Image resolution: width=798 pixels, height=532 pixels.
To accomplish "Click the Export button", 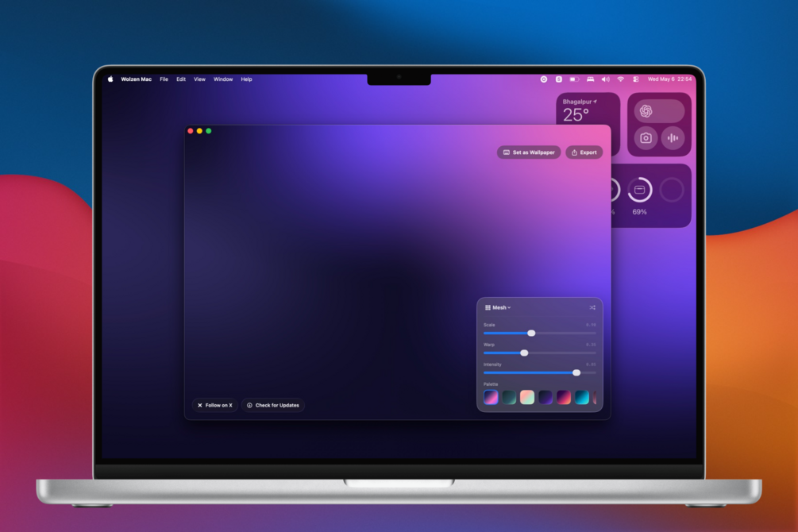I will [x=584, y=152].
